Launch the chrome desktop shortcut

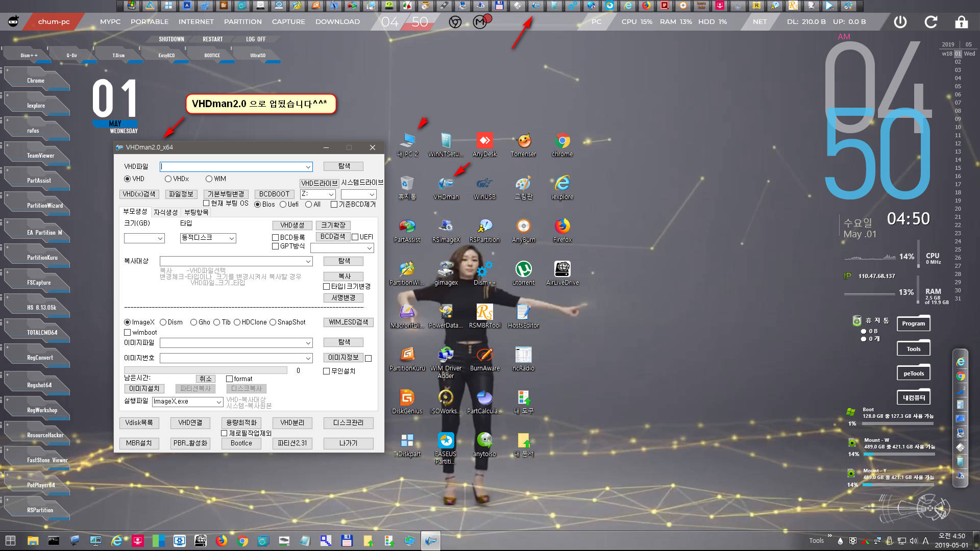coord(562,145)
